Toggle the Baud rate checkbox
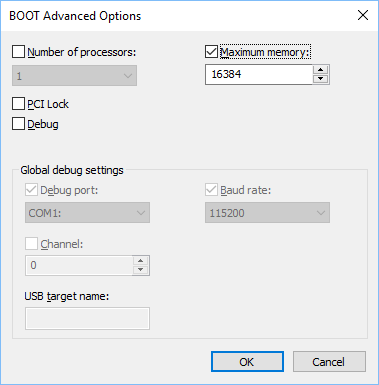The height and width of the screenshot is (385, 379). click(211, 190)
